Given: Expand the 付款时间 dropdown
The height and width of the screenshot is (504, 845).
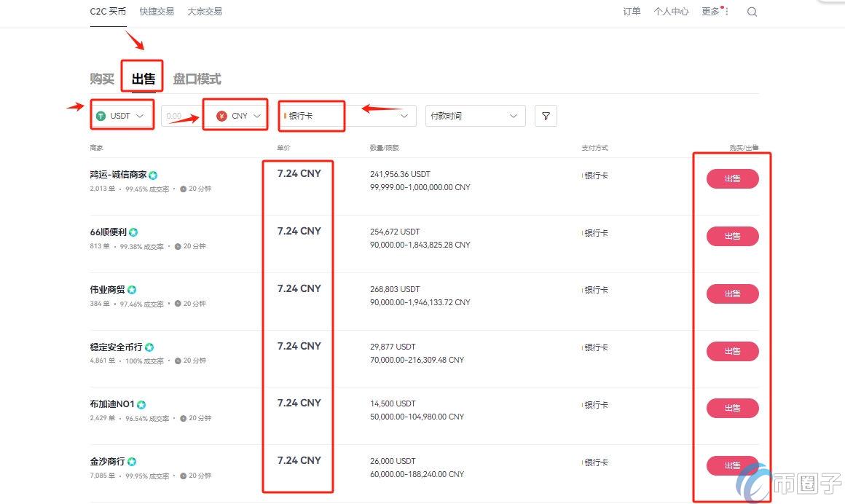Looking at the screenshot, I should click(x=475, y=115).
